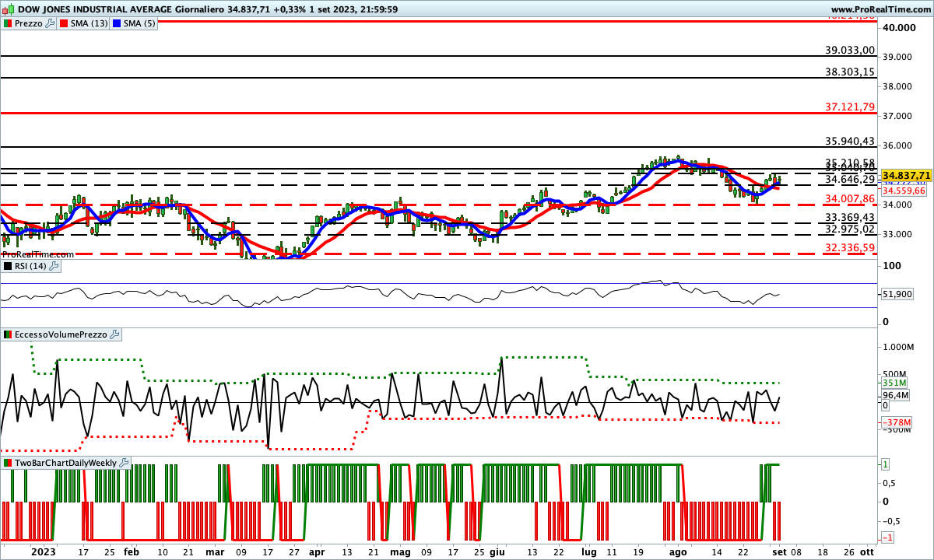Click the red 34.007,86 line label
The height and width of the screenshot is (560, 934).
(x=850, y=198)
